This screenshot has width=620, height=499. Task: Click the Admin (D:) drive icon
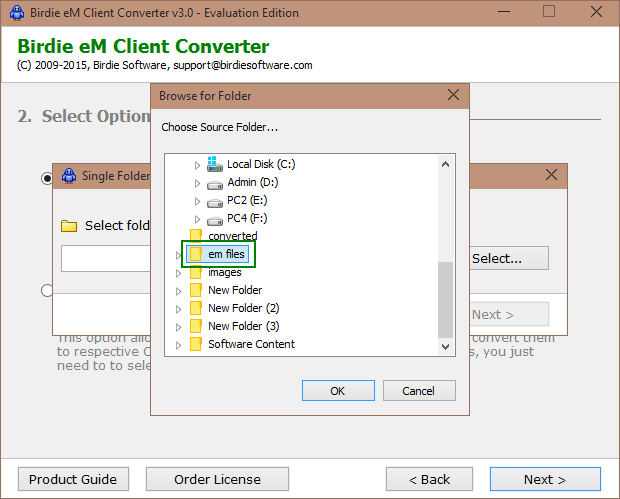215,184
